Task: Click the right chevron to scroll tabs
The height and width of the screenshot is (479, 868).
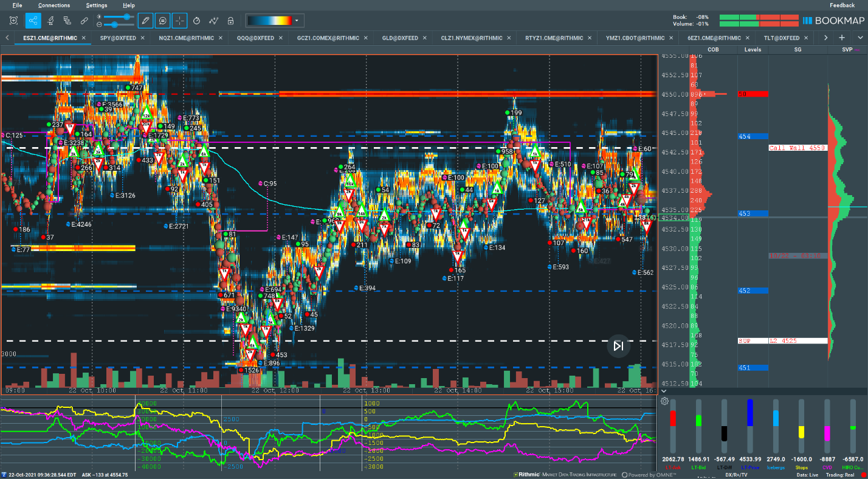Action: (825, 37)
